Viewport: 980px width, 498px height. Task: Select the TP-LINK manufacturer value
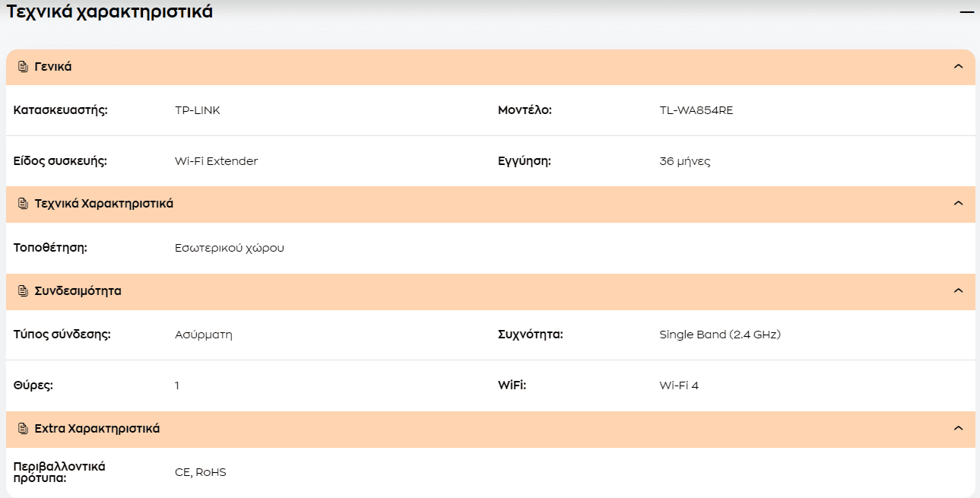(198, 110)
